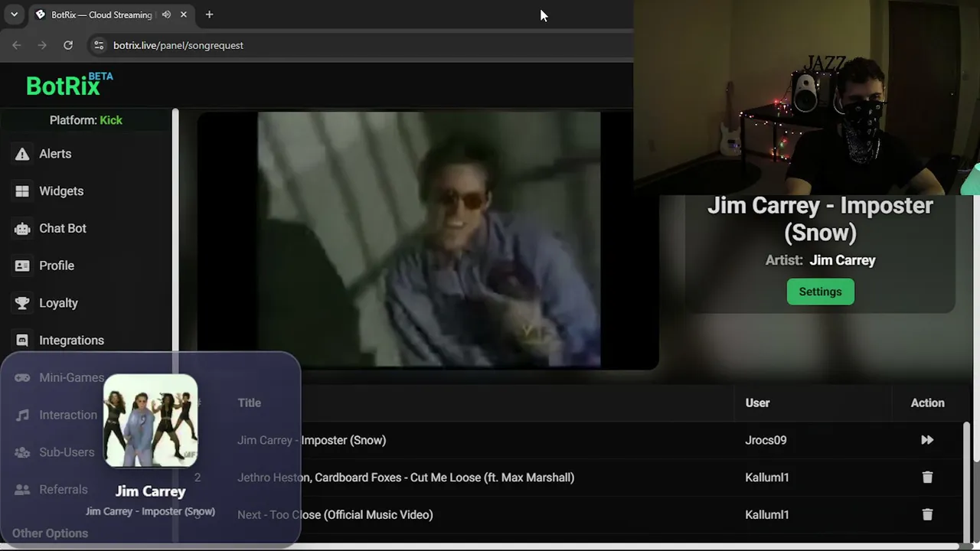Image resolution: width=980 pixels, height=551 pixels.
Task: Click the Artist: Jim Carrey line
Action: (x=820, y=260)
